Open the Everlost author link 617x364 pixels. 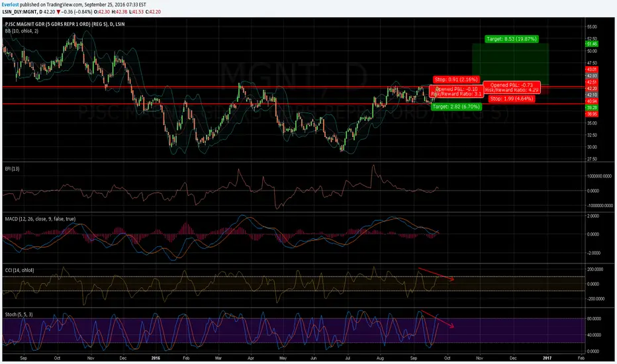10,5
